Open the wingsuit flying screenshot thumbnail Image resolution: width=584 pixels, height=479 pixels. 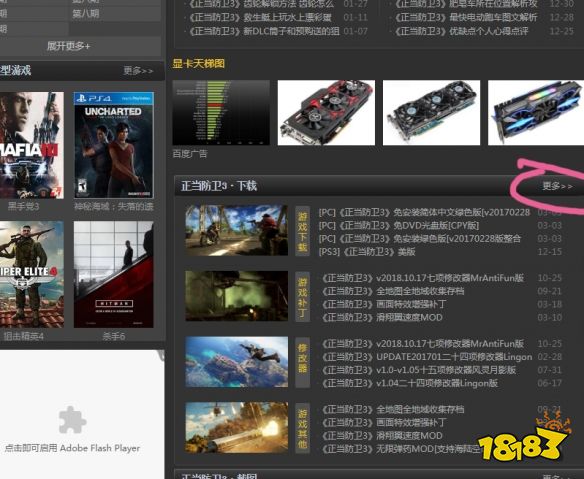(x=237, y=362)
